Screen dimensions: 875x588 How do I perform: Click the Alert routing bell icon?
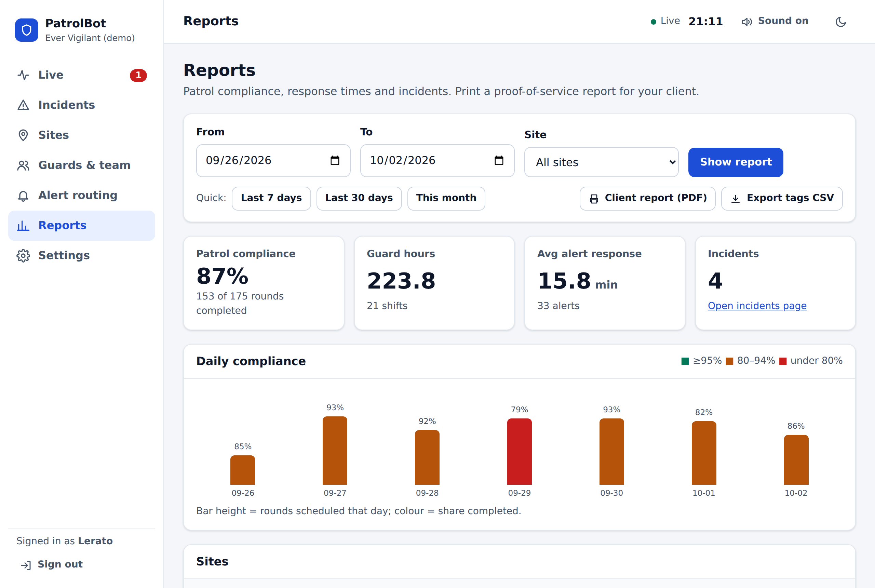[23, 196]
